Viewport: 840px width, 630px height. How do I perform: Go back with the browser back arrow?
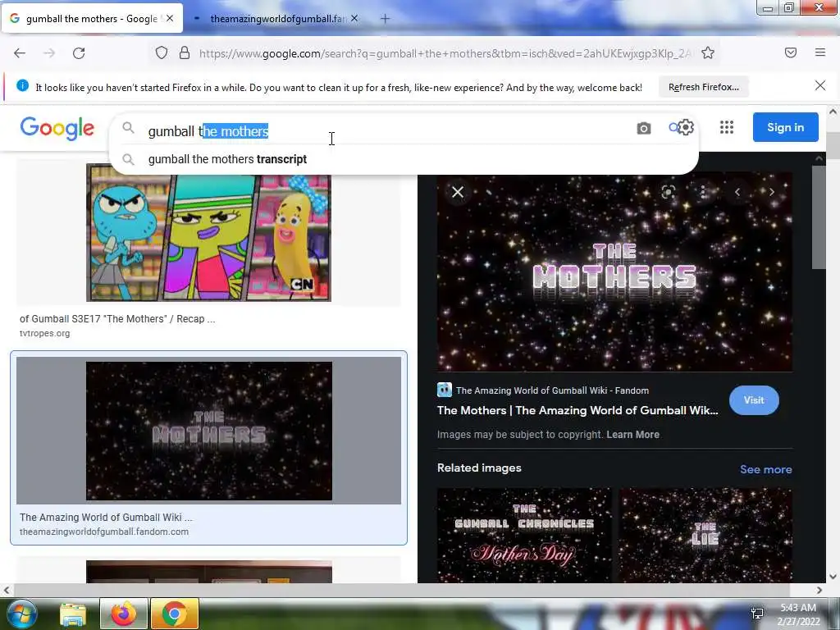pos(20,53)
